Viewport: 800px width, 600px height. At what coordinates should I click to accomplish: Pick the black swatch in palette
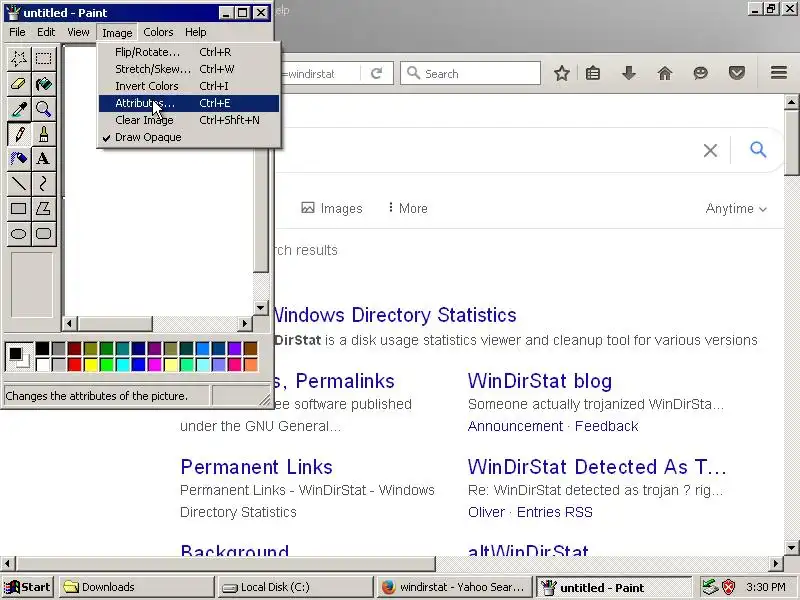coord(43,348)
